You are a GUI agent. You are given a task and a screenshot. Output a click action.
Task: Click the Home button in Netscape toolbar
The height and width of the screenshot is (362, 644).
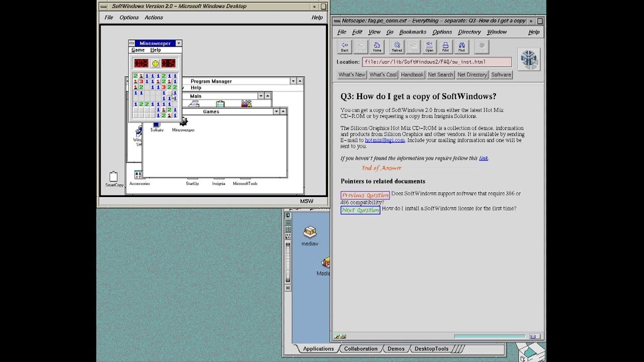[377, 47]
